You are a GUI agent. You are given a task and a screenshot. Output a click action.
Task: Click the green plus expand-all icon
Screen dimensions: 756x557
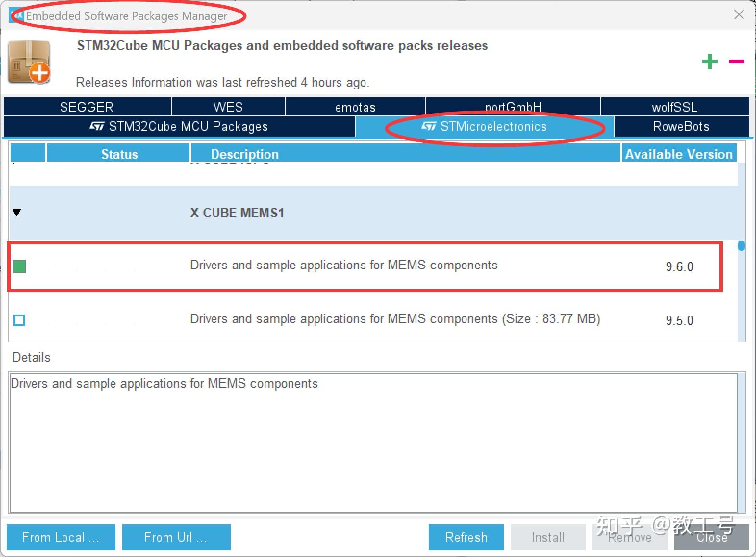tap(709, 62)
